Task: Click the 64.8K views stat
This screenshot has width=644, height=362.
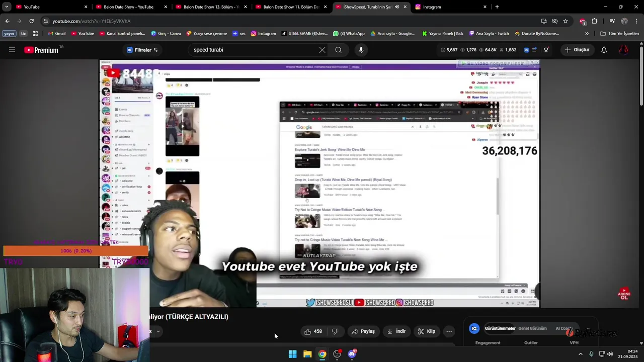Action: (x=488, y=50)
